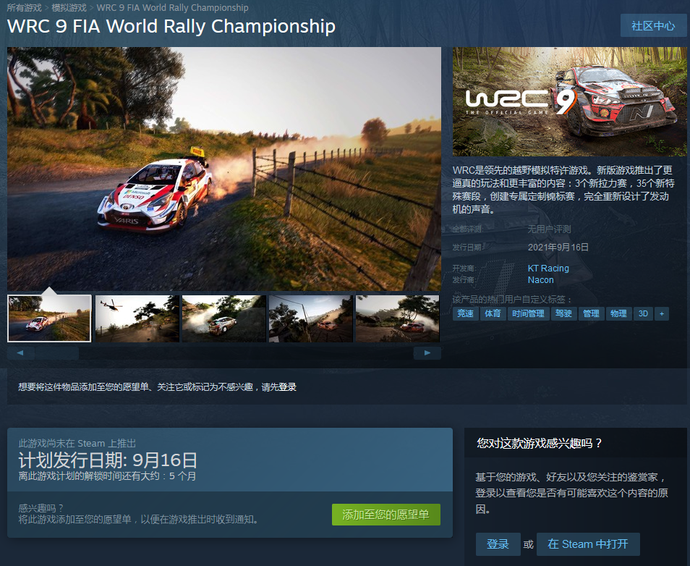
Task: Select the fifth screenshot thumbnail
Action: pyautogui.click(x=397, y=319)
